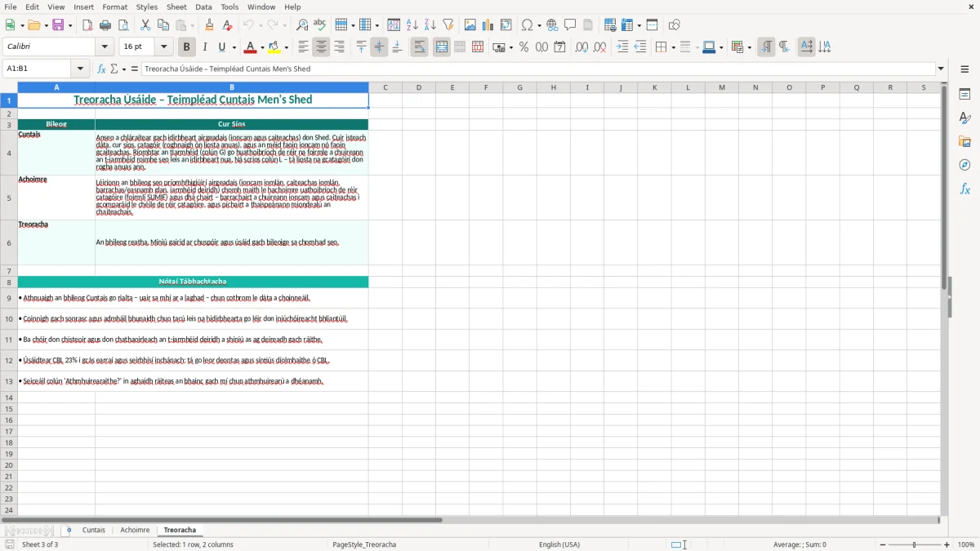
Task: Click the row 5 header
Action: [x=9, y=198]
